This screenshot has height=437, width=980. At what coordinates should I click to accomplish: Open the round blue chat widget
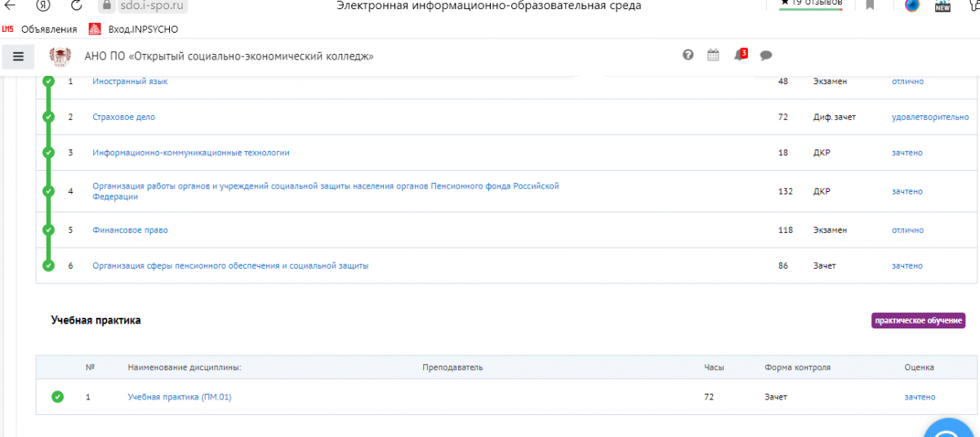(x=951, y=427)
